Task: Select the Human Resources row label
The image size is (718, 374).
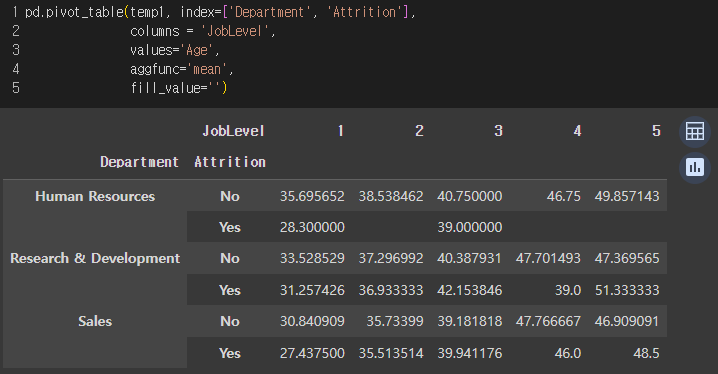Action: [x=95, y=196]
